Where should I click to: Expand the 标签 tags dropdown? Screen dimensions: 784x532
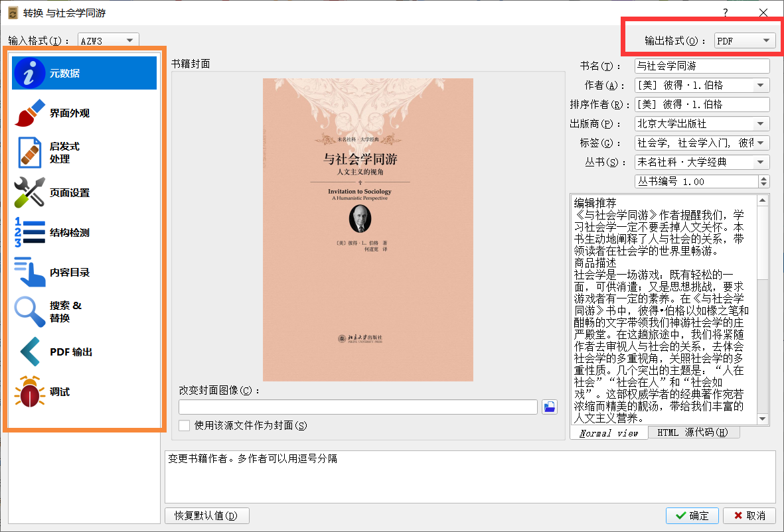[x=761, y=143]
